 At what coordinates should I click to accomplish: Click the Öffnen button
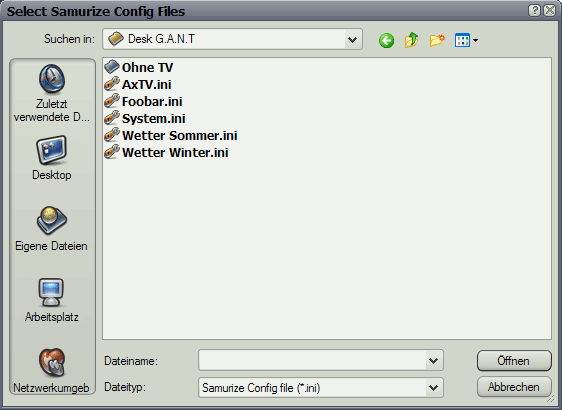coord(514,361)
